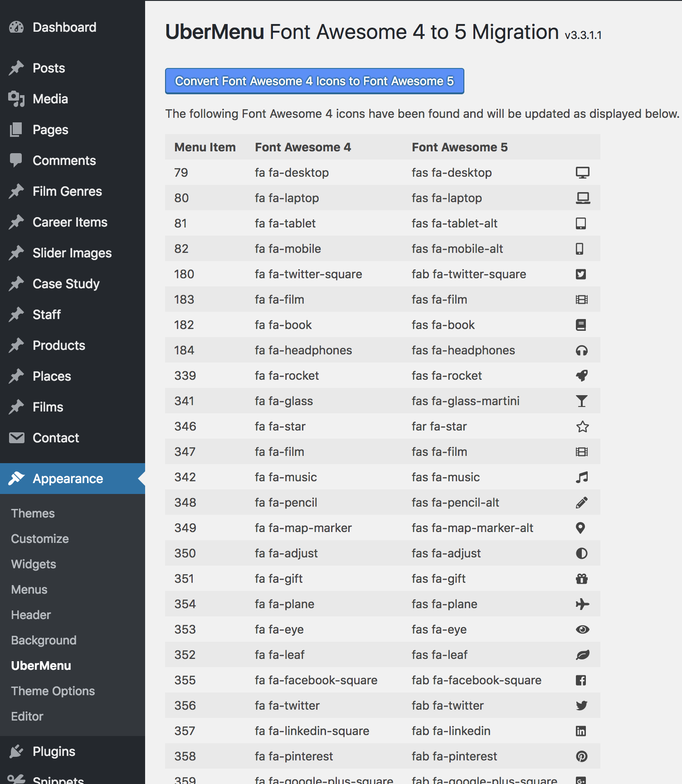
Task: Go to the Media library menu
Action: click(x=73, y=99)
